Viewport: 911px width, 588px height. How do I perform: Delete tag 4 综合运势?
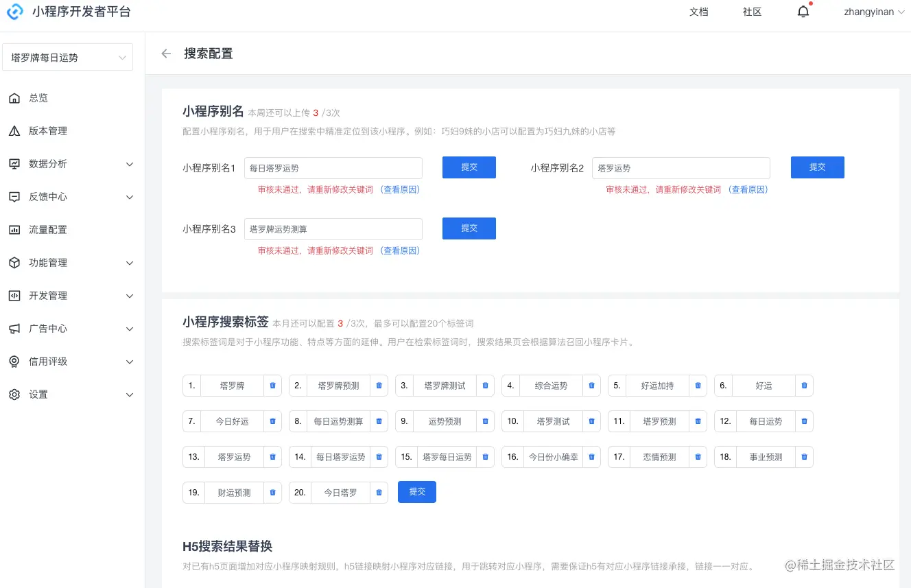coord(591,386)
